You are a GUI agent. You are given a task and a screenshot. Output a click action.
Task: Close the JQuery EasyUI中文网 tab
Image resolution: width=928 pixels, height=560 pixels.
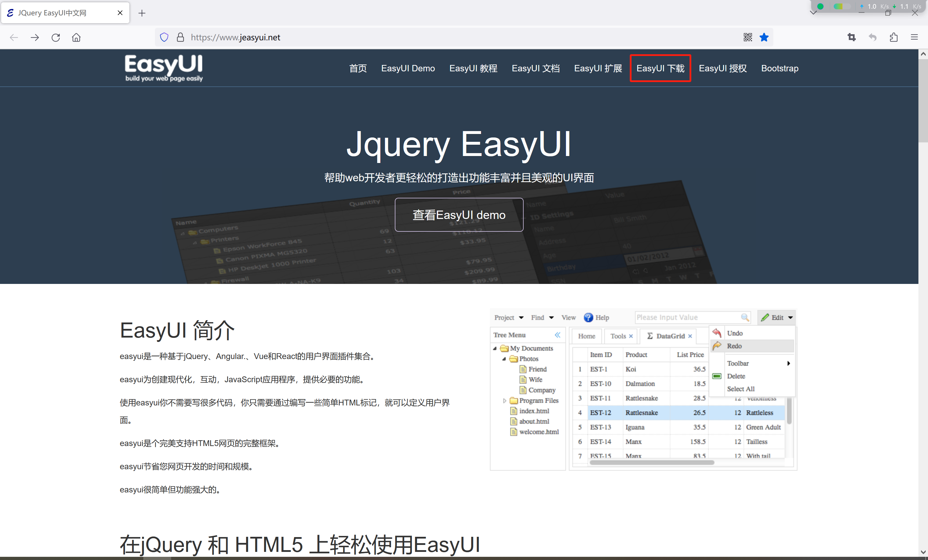120,13
